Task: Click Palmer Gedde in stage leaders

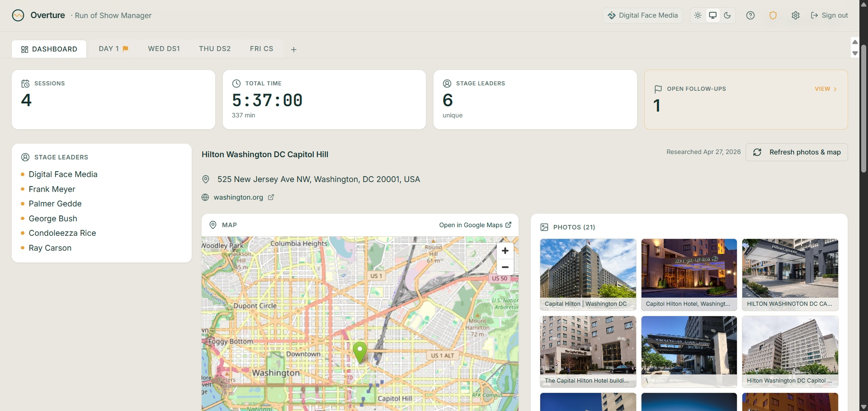Action: point(55,204)
